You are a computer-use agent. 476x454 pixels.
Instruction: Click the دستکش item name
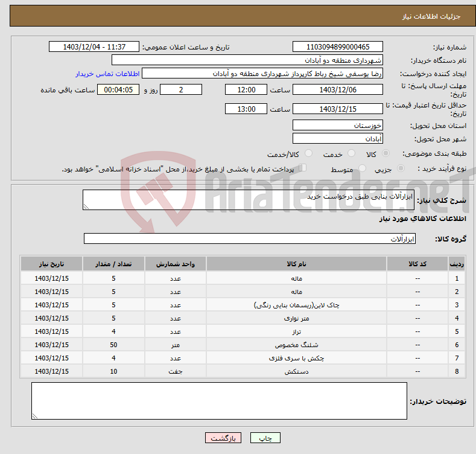(296, 371)
